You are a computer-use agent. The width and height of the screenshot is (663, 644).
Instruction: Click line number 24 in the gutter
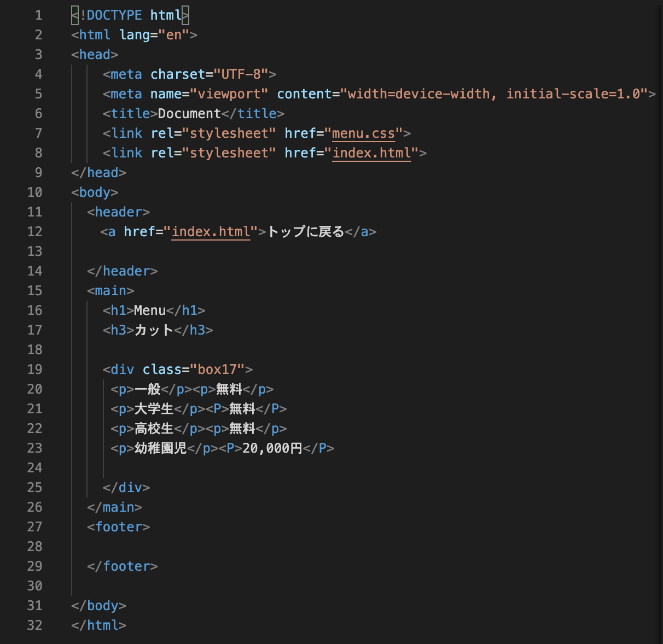click(34, 468)
